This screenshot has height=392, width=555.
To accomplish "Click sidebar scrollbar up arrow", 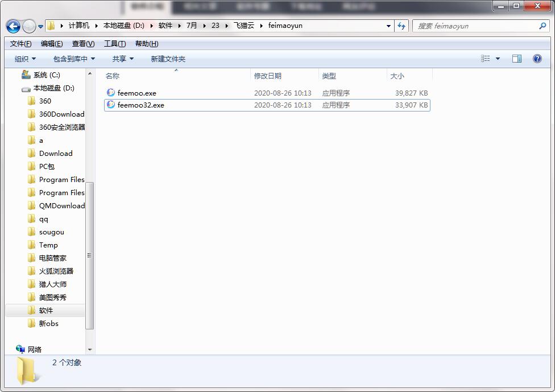I will pyautogui.click(x=90, y=73).
